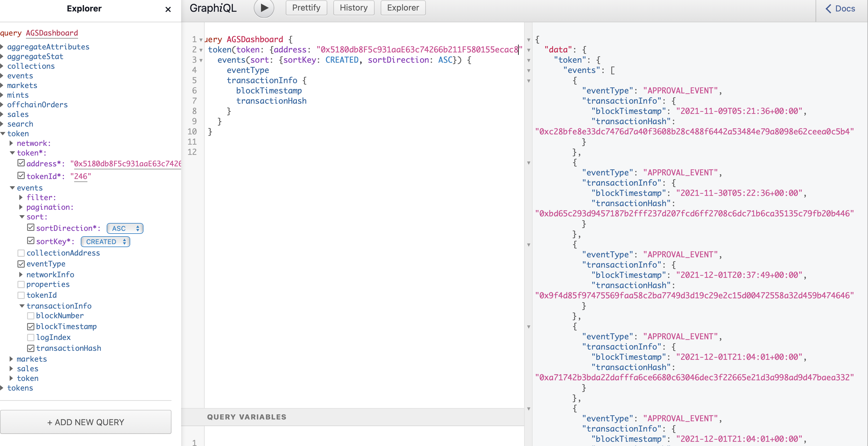
Task: Expand markets nested under token
Action: point(11,359)
